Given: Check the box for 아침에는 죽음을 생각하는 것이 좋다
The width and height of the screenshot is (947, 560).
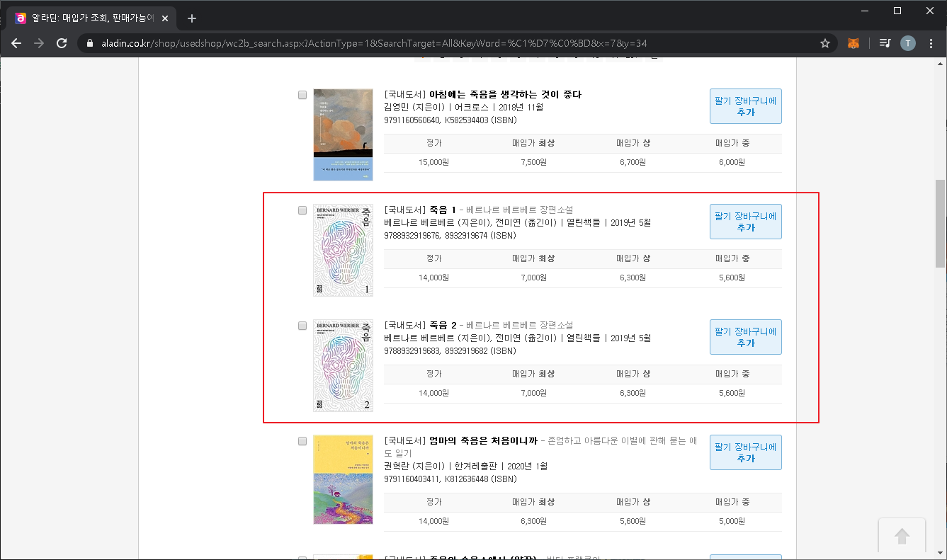Looking at the screenshot, I should pyautogui.click(x=302, y=95).
